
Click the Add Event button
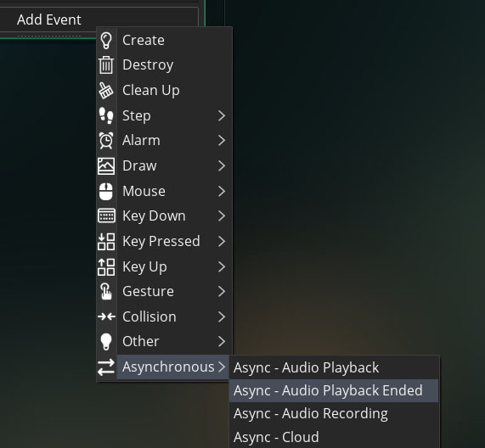tap(99, 20)
